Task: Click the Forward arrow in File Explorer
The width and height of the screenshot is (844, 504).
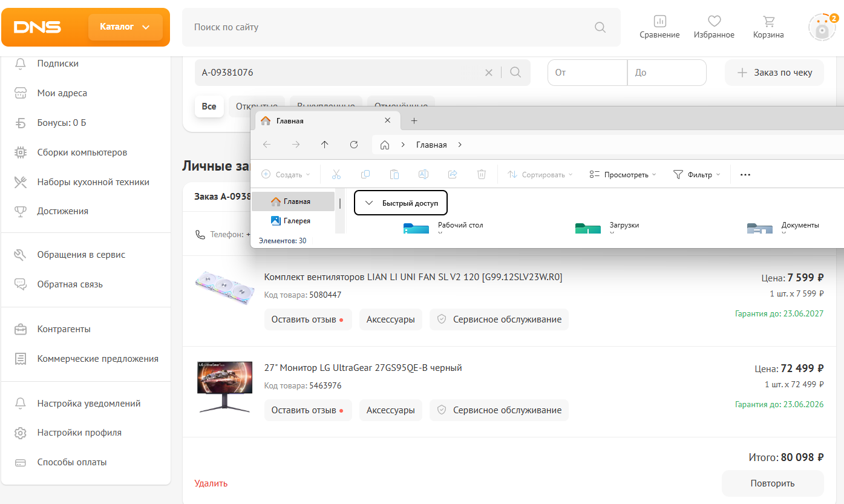Action: pyautogui.click(x=296, y=145)
